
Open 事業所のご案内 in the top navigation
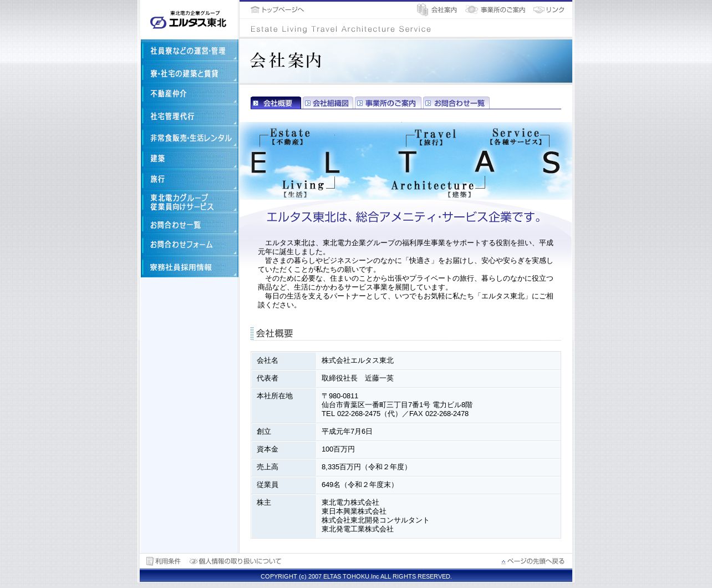502,10
